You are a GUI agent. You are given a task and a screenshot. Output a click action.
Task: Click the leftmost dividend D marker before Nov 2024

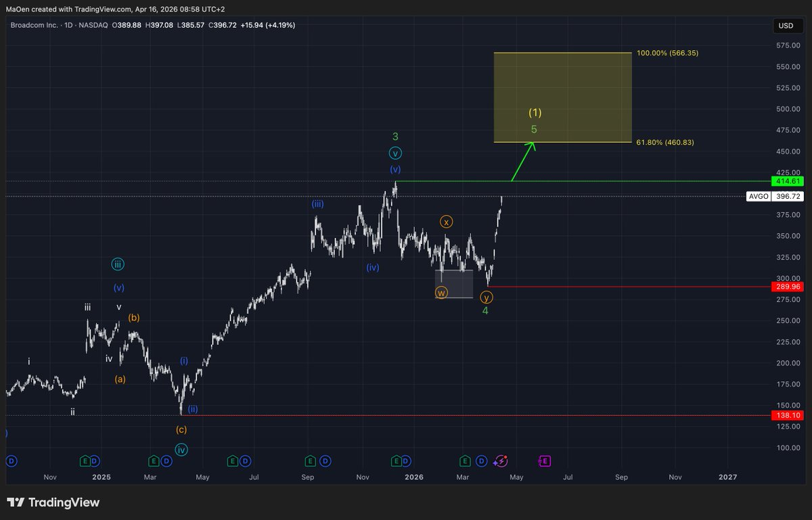coord(11,461)
